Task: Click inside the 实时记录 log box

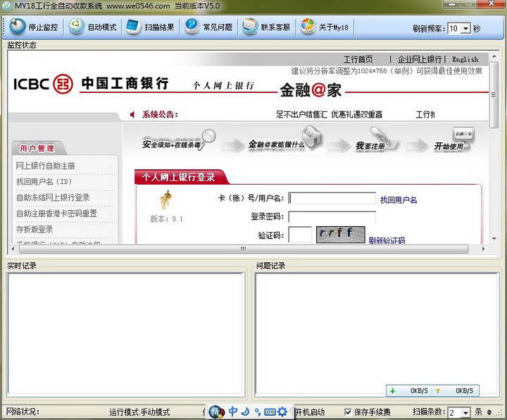Action: click(x=125, y=335)
